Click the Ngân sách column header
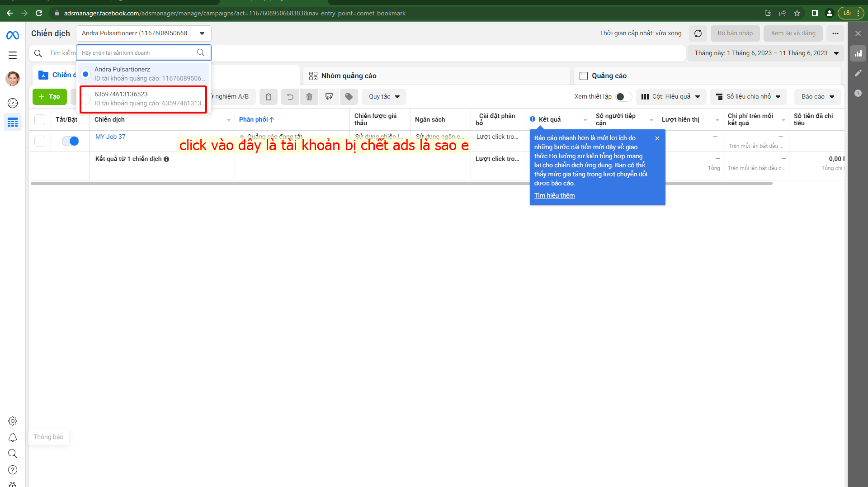The image size is (868, 487). click(430, 120)
